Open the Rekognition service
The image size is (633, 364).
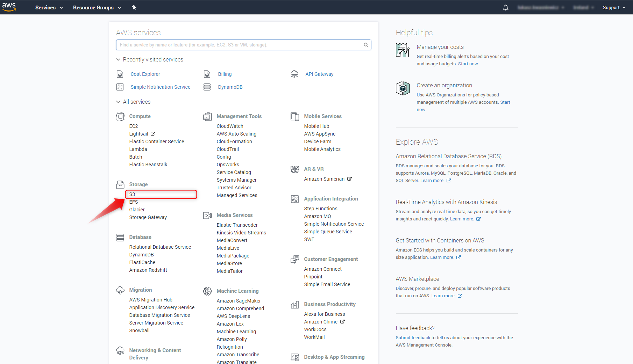pyautogui.click(x=230, y=347)
